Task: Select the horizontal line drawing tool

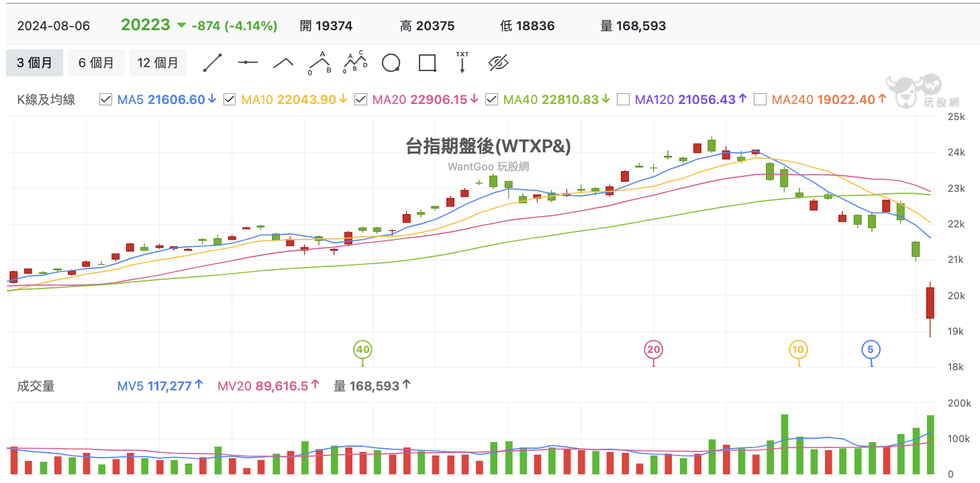Action: pyautogui.click(x=248, y=62)
